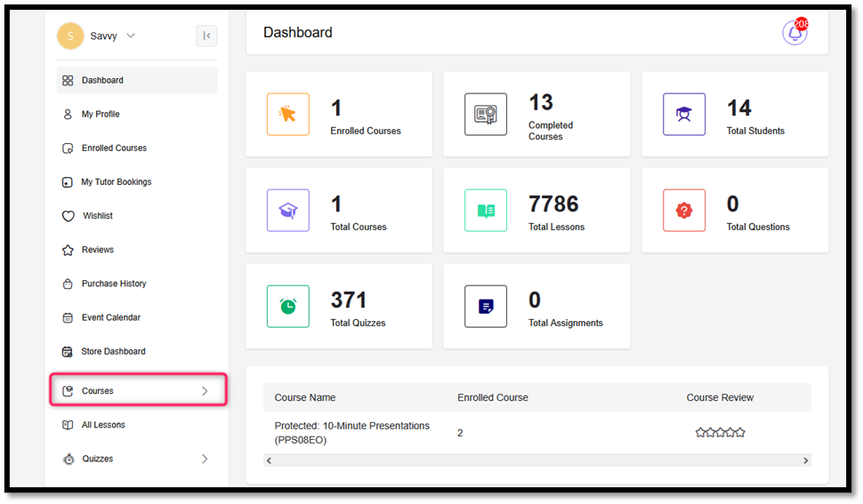Screen dimensions: 863x504
Task: Click the Total Lessons book icon
Action: coord(486,211)
